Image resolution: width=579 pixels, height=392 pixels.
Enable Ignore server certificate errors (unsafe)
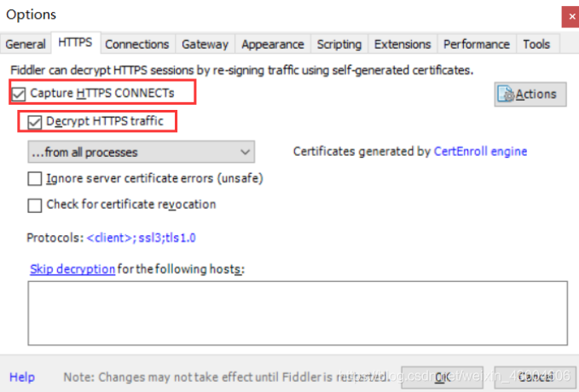coord(35,179)
